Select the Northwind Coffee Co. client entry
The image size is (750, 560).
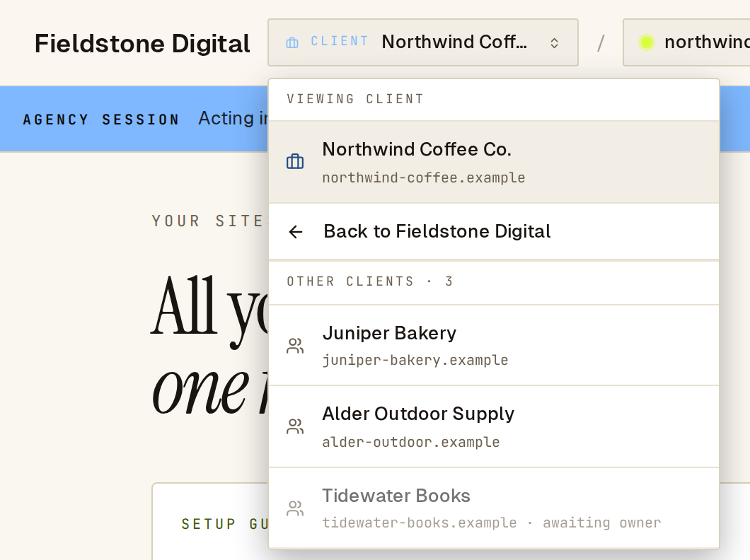494,163
